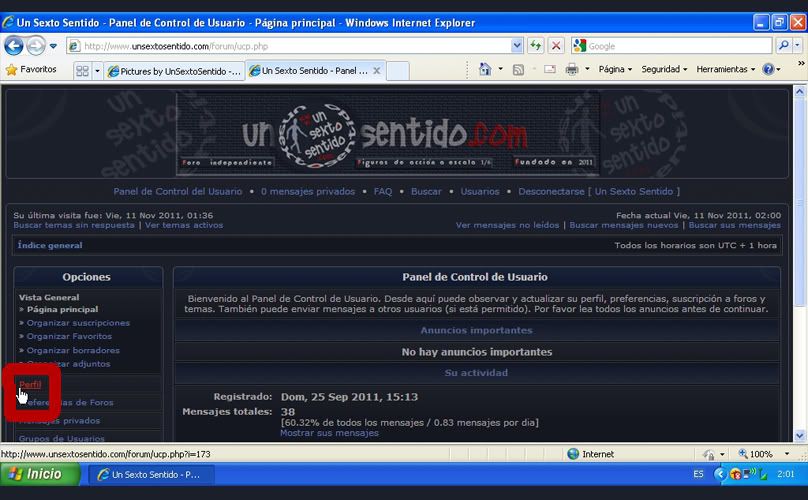Expand the command bar overflow chevron
The height and width of the screenshot is (500, 808).
(x=801, y=63)
